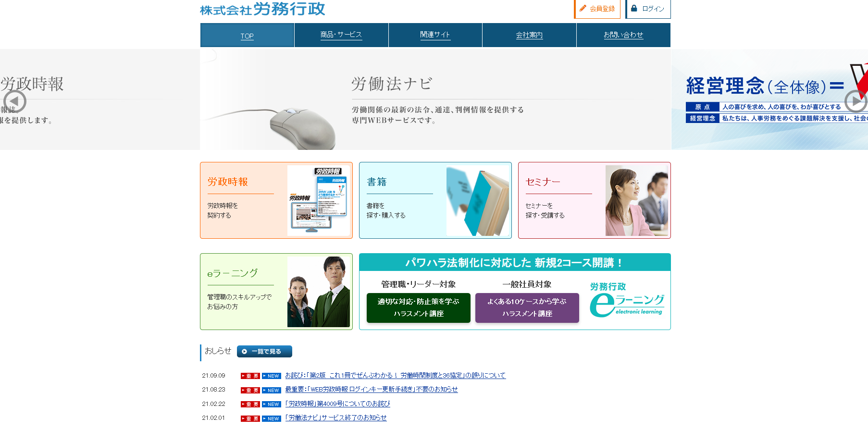Image resolution: width=868 pixels, height=429 pixels.
Task: Open the 労政時報 card heading
Action: [x=228, y=182]
